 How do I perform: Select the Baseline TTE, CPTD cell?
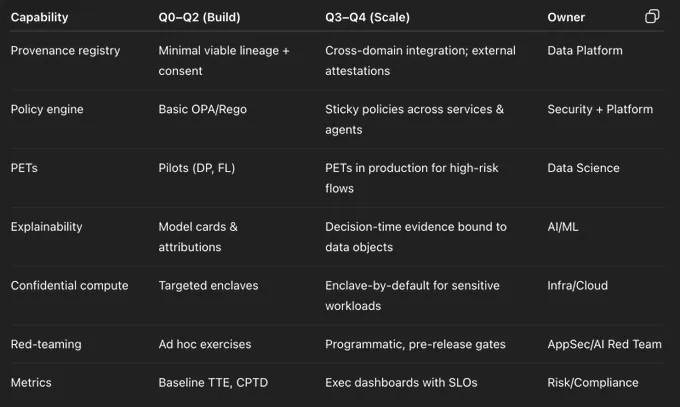point(210,382)
